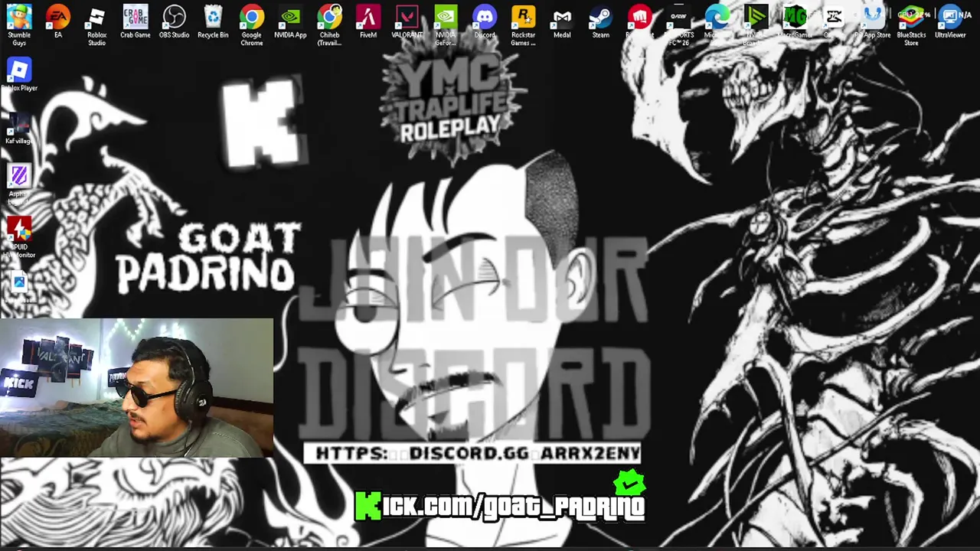Open the Discord desktop shortcut
The height and width of the screenshot is (551, 980).
point(485,21)
